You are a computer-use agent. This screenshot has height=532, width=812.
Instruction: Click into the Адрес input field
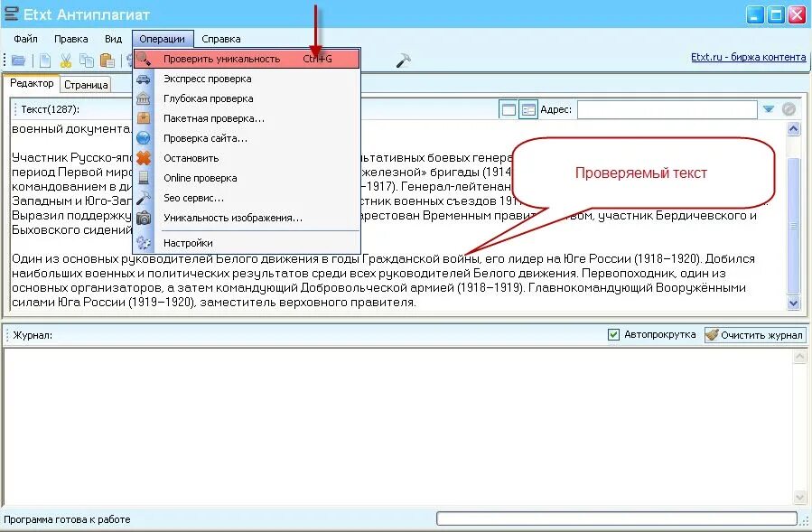[x=667, y=109]
